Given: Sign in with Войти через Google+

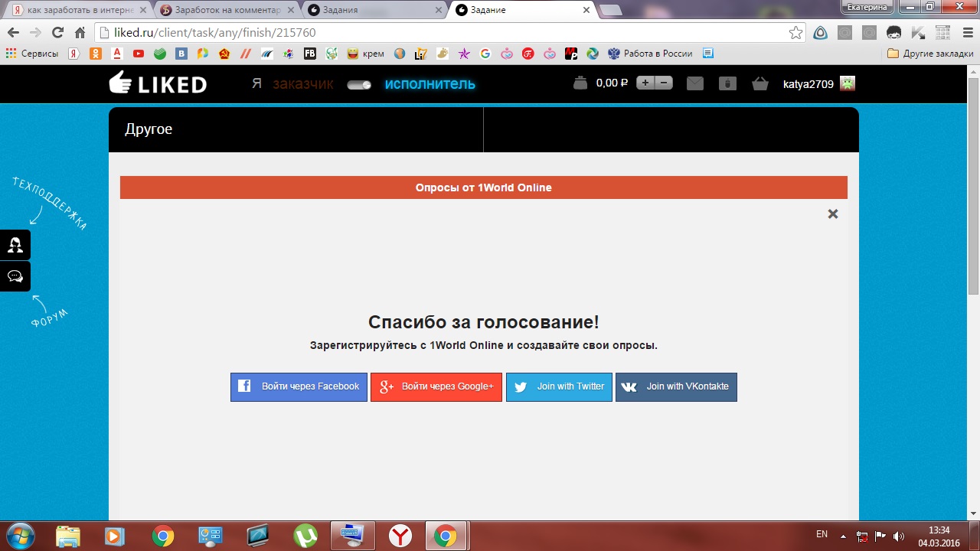Looking at the screenshot, I should click(436, 386).
